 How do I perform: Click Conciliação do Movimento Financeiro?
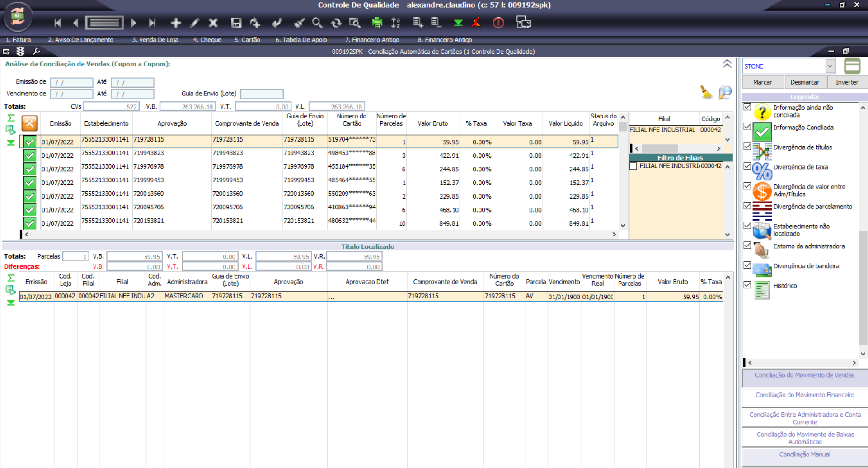(x=805, y=395)
